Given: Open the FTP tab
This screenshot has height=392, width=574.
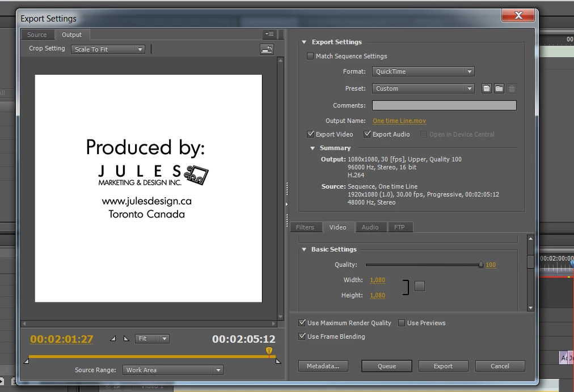Looking at the screenshot, I should (x=399, y=227).
